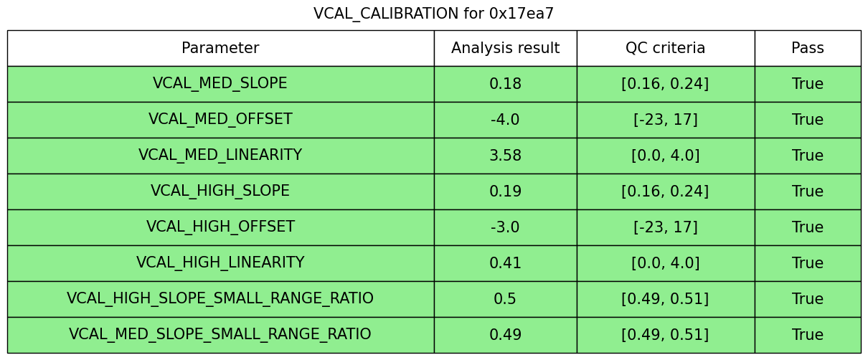The width and height of the screenshot is (868, 360).
Task: Select the -3.0 analysis result cell
Action: [x=505, y=227]
